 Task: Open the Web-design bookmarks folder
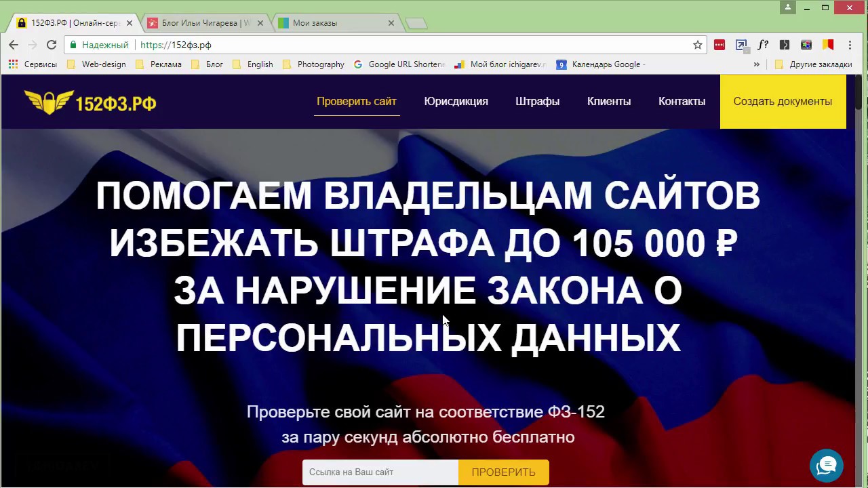click(x=96, y=64)
